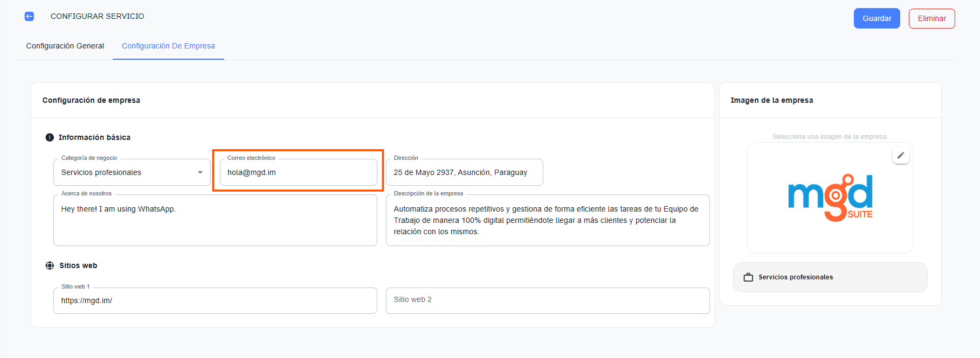Expand the Categoría de negocio dropdown arrow

(200, 172)
